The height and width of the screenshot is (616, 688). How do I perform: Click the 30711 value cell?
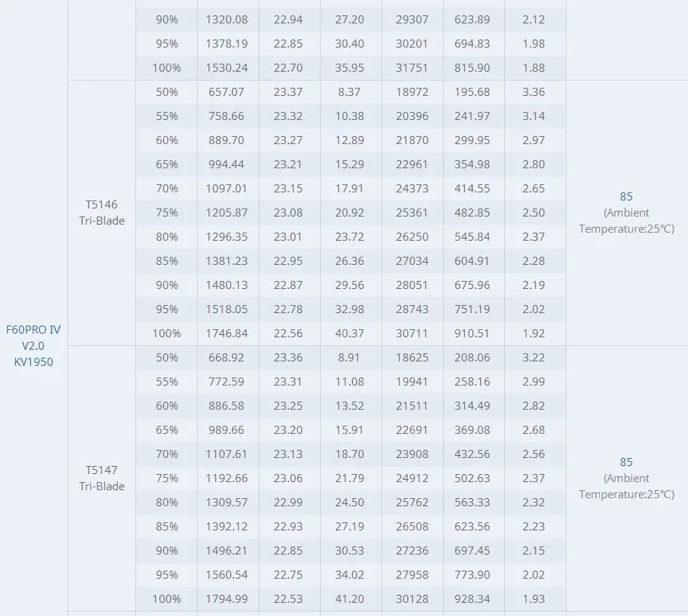[411, 333]
